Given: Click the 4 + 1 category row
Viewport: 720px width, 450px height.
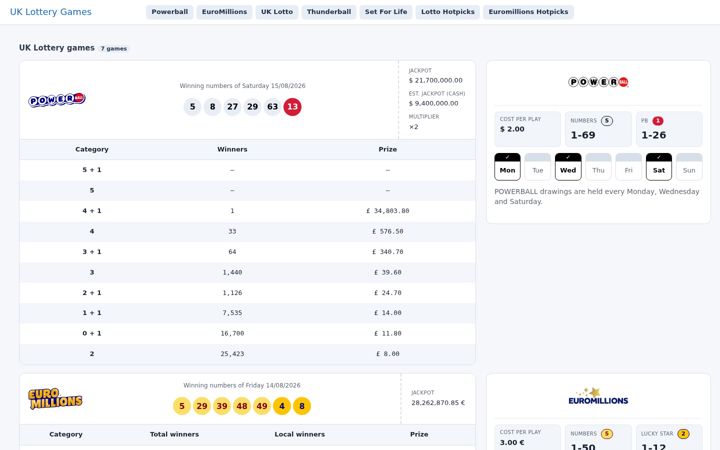Looking at the screenshot, I should (248, 211).
